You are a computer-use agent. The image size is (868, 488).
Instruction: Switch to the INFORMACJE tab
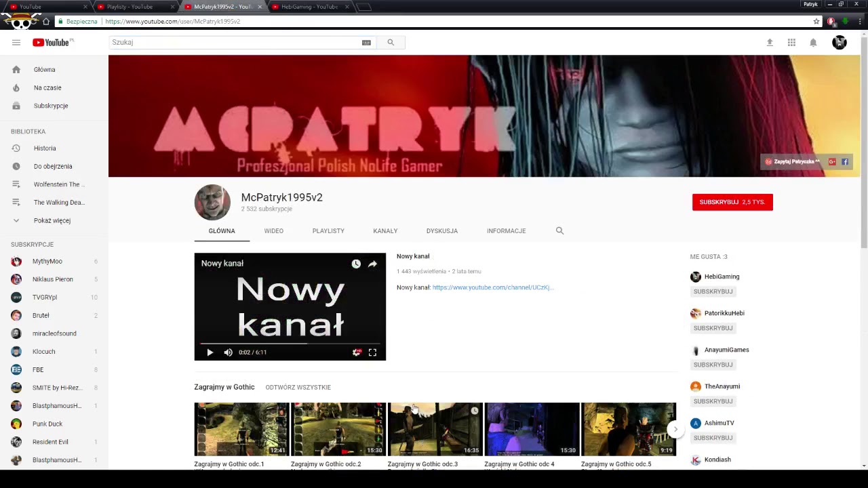506,231
